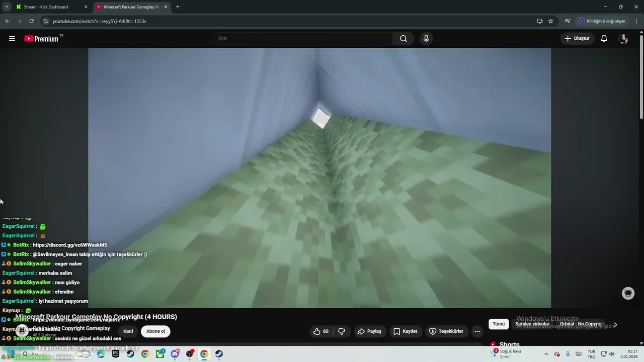
Task: Click the round floating icon at right edge
Action: [628, 294]
